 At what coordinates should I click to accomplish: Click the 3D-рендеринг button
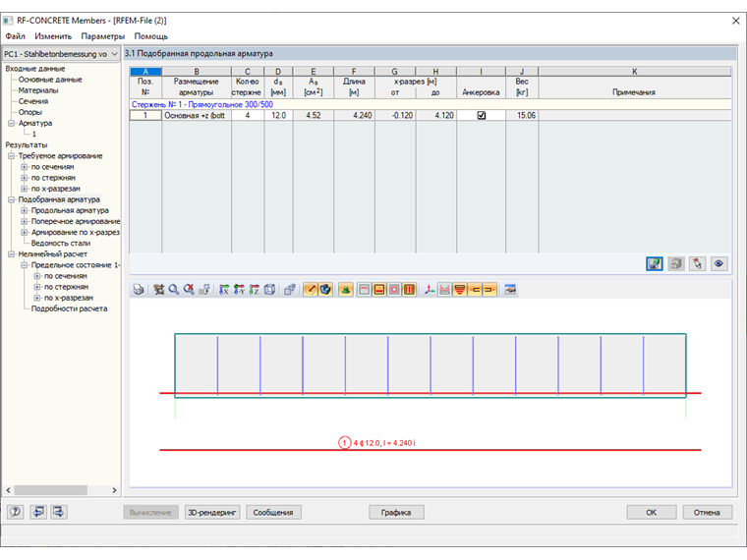point(212,513)
